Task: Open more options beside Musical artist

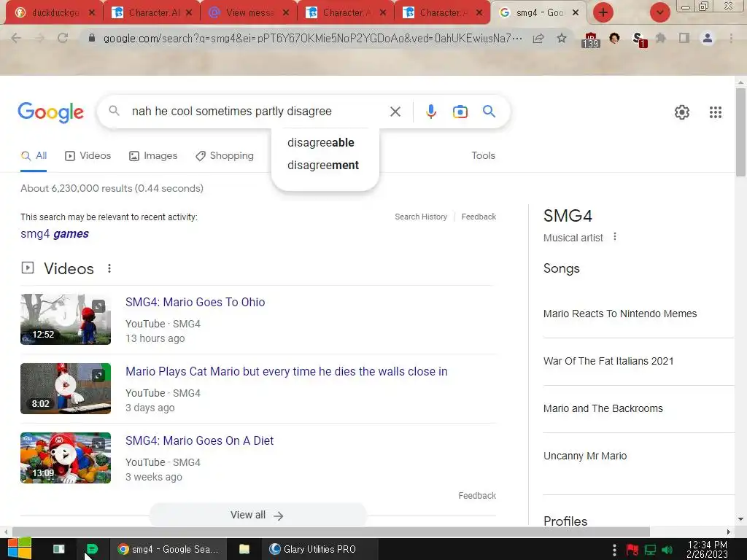Action: pos(615,237)
